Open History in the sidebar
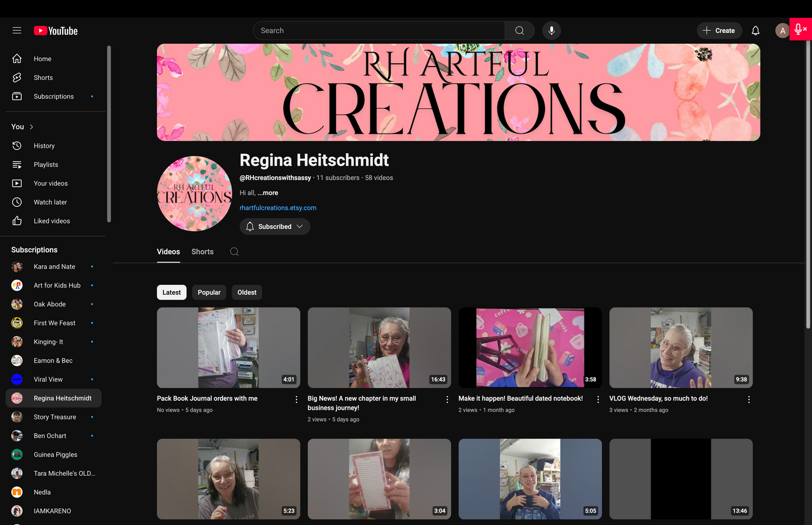The width and height of the screenshot is (812, 525). click(x=44, y=146)
